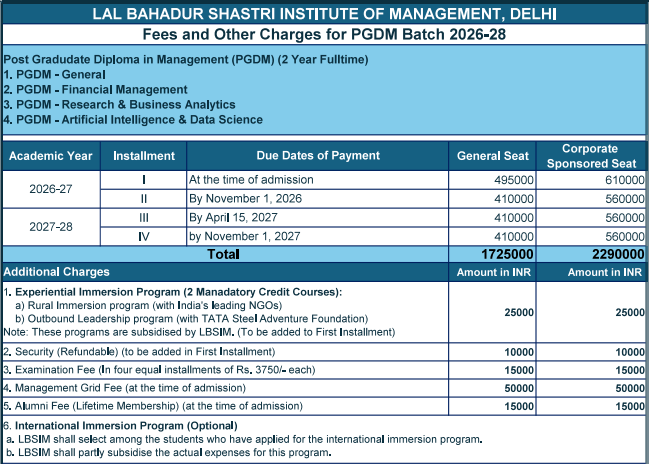Click the Academic Year column header
651x464 pixels.
click(x=50, y=156)
